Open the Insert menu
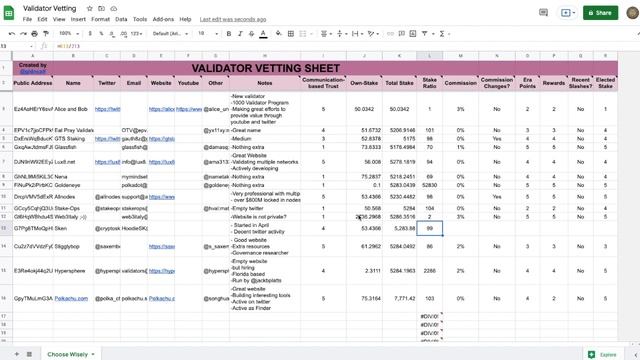Viewport: 640px width, 360px height. [x=78, y=19]
